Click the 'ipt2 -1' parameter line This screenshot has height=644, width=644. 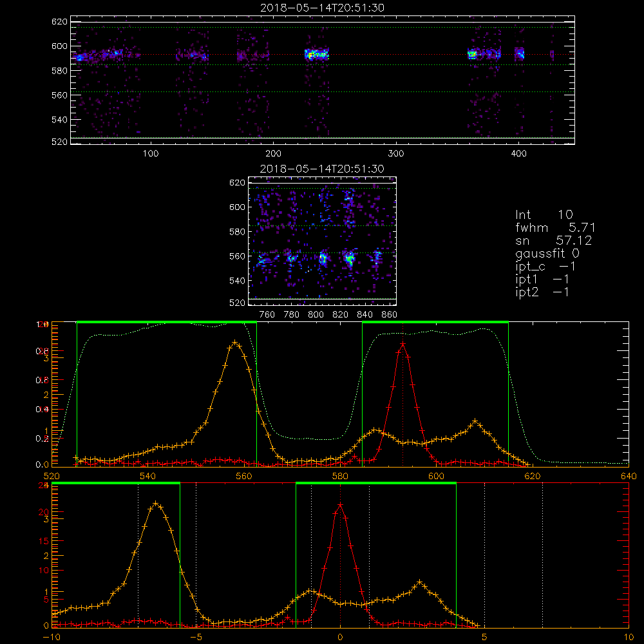coord(542,292)
